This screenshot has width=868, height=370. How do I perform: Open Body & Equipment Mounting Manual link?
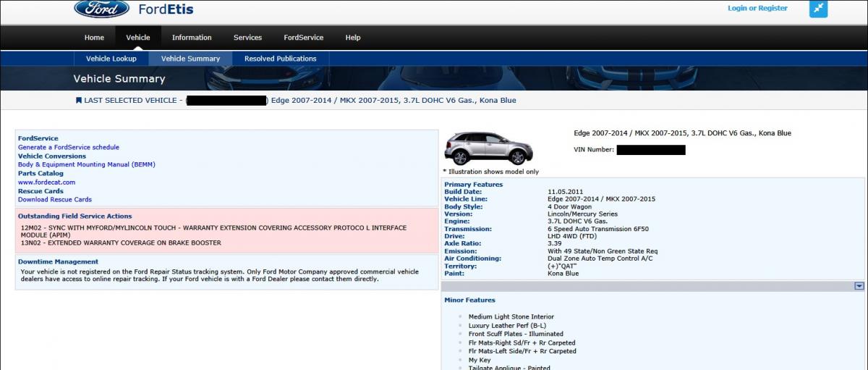[x=87, y=164]
